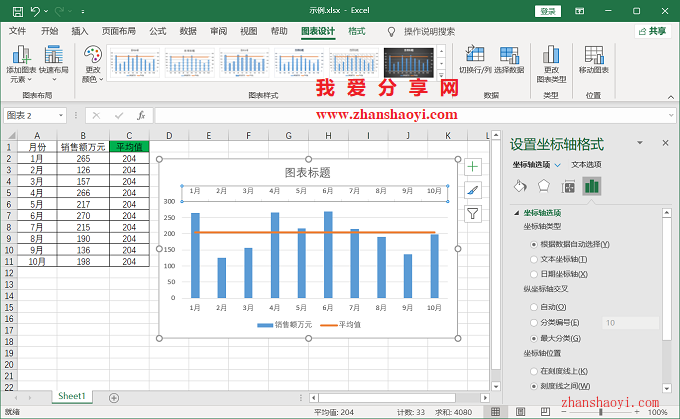Open the Sheet1 worksheet tab

(72, 396)
